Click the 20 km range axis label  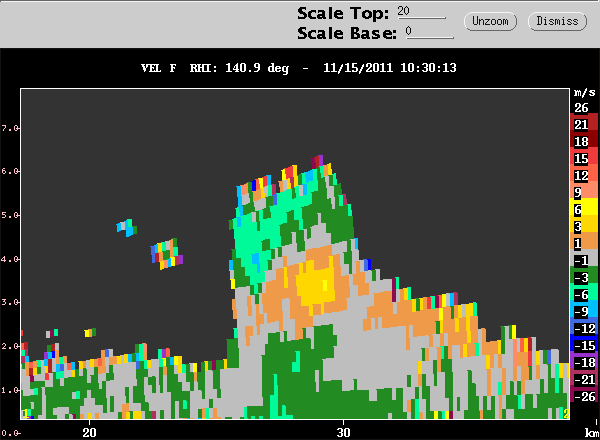click(x=90, y=432)
